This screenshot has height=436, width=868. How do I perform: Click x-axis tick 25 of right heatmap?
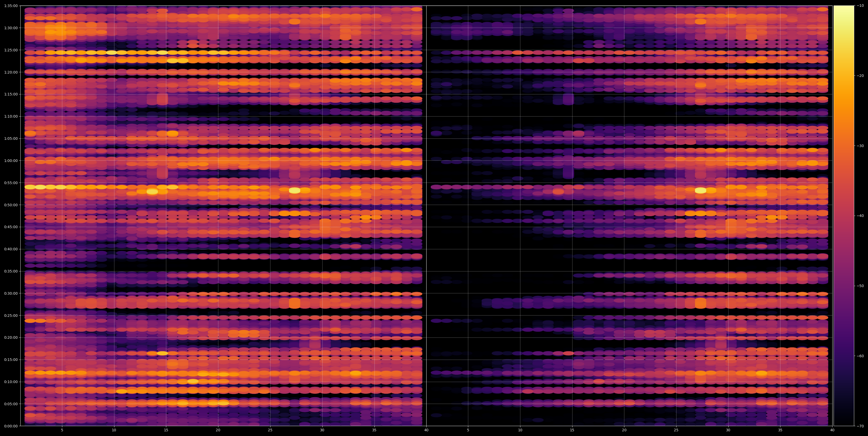(x=676, y=430)
